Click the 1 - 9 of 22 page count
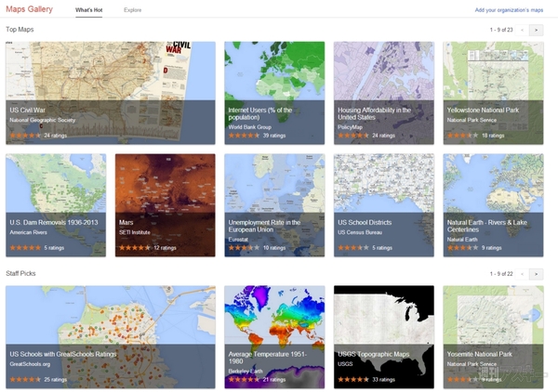This screenshot has width=558, height=392. point(501,274)
